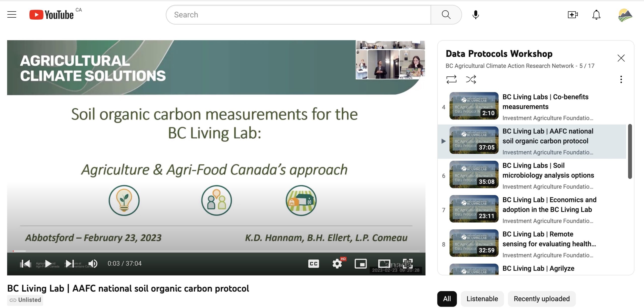Click the Unlisted badge
Viewport: 644px width, 308px height.
(x=25, y=300)
